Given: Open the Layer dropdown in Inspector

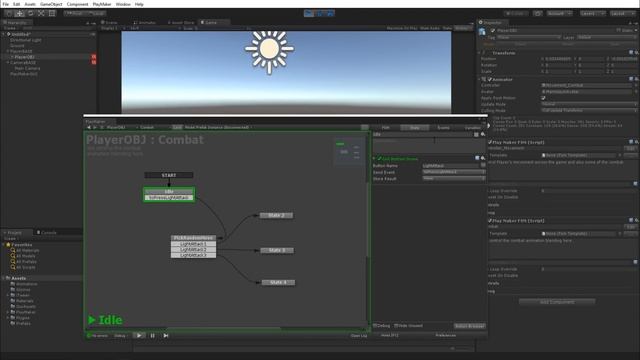Looking at the screenshot, I should click(x=607, y=37).
